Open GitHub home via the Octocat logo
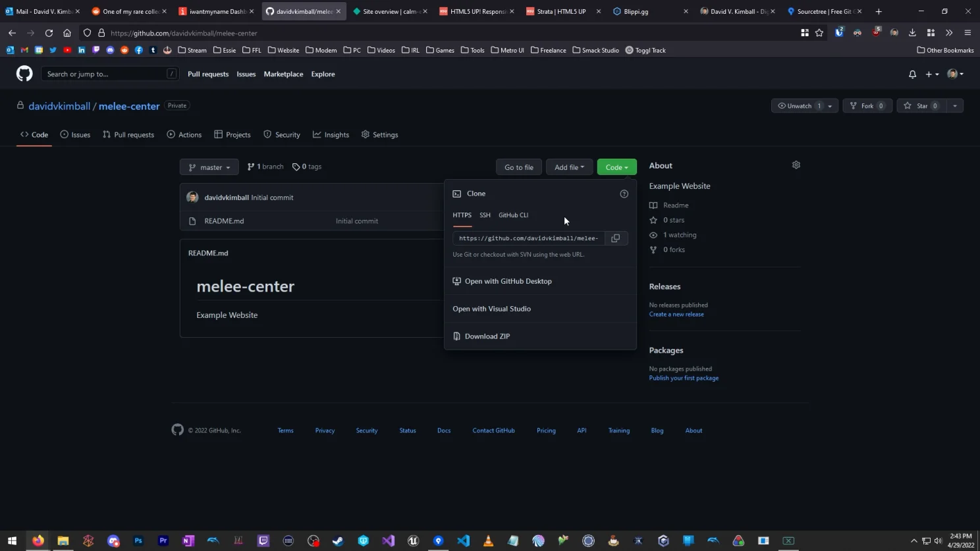The image size is (980, 551). pyautogui.click(x=24, y=73)
